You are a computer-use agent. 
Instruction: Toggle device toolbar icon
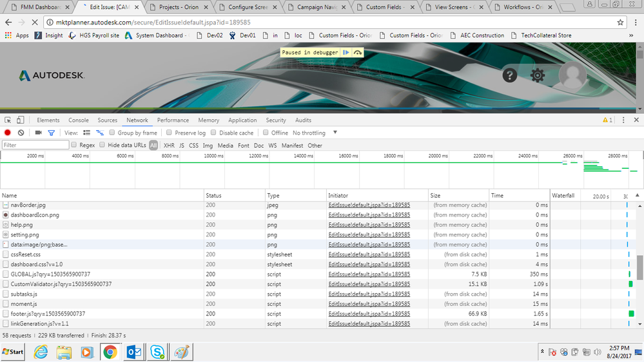pos(20,120)
